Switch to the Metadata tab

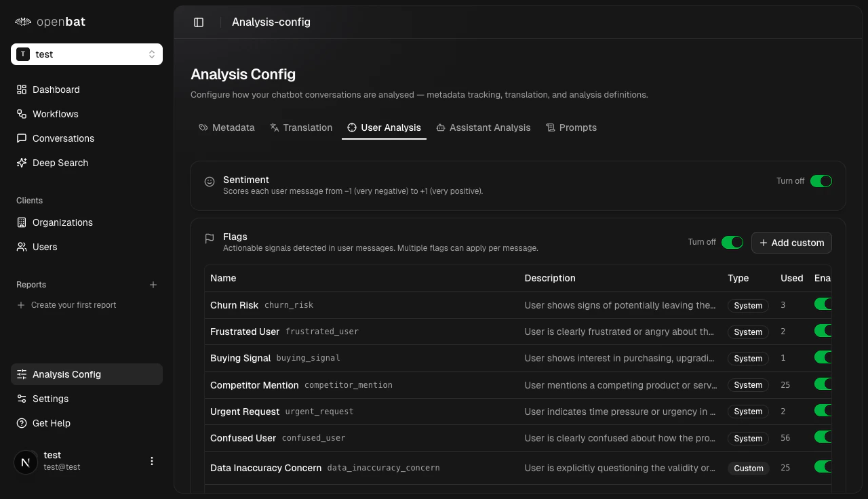[x=226, y=127]
